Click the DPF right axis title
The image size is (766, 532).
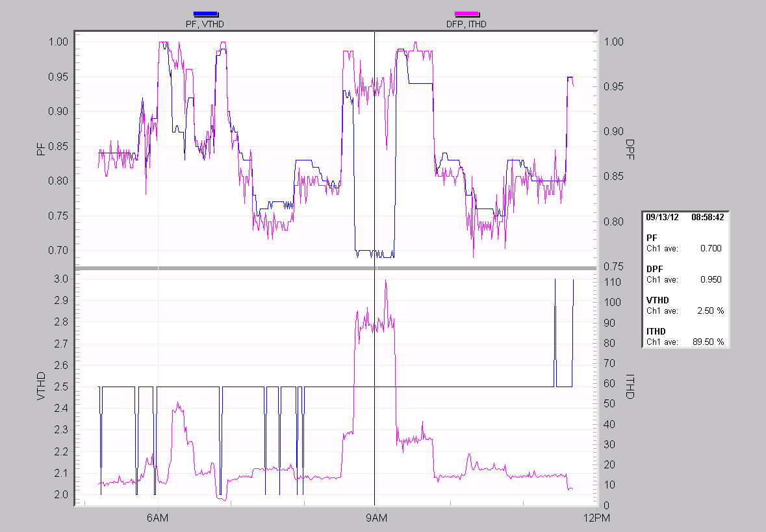pyautogui.click(x=629, y=149)
